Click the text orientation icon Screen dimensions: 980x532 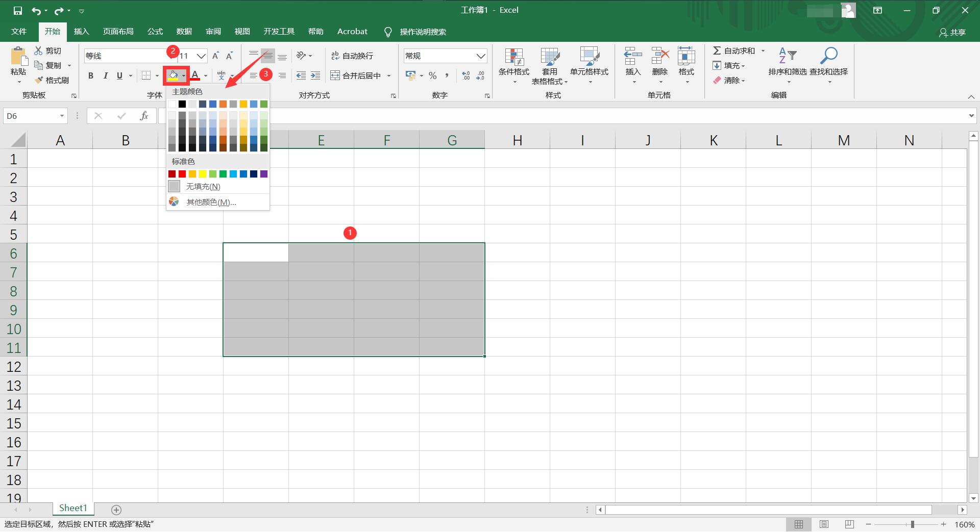(x=301, y=56)
